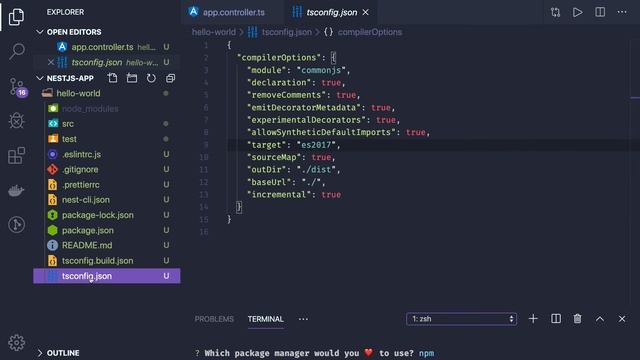Click the "declaration": true line
640x360 pixels.
pyautogui.click(x=296, y=82)
